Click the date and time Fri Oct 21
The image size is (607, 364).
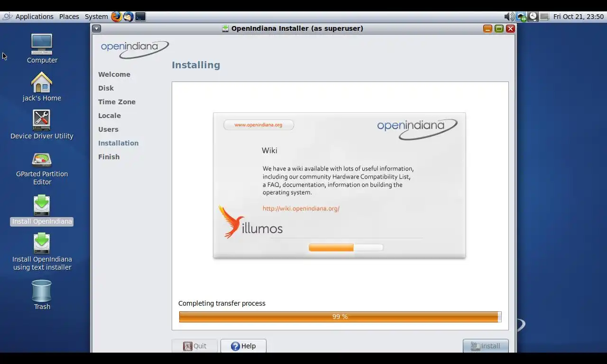[579, 17]
